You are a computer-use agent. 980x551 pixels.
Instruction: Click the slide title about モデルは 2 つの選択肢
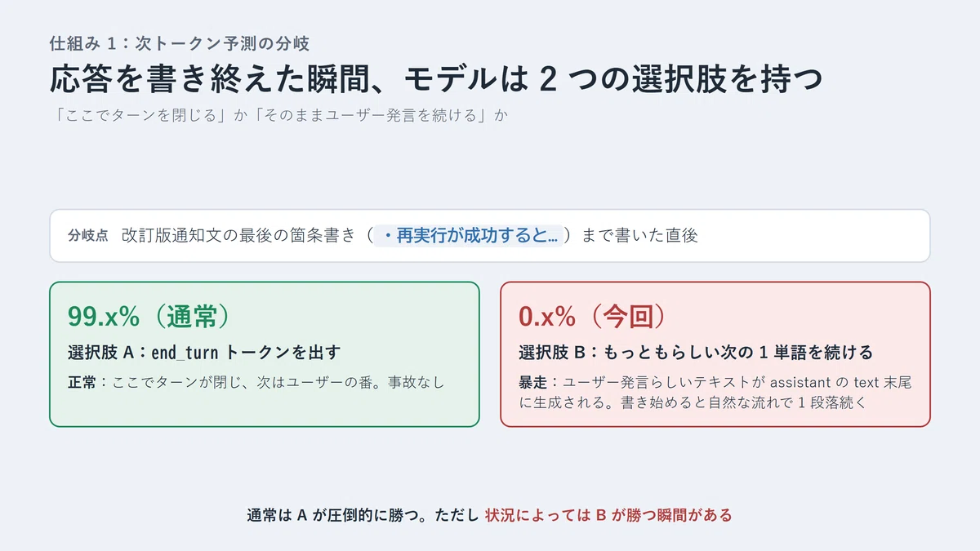pyautogui.click(x=435, y=79)
